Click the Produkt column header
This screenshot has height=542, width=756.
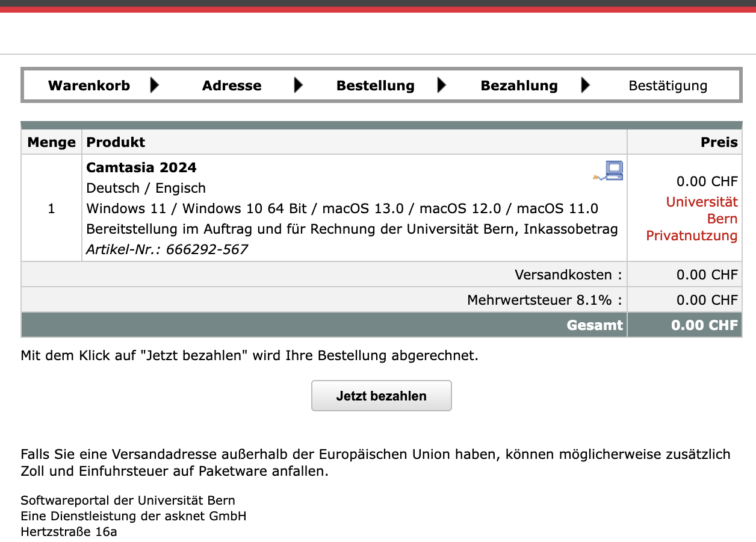[116, 142]
